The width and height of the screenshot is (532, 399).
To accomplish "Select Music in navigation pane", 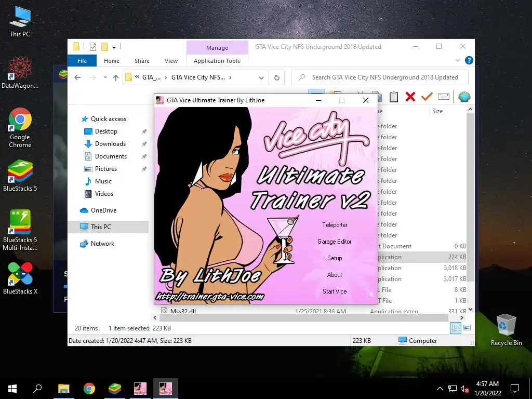I will tap(103, 181).
